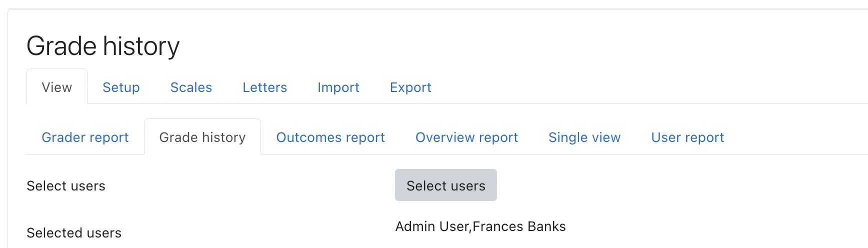868x248 pixels.
Task: Click the Admin User name text
Action: click(432, 226)
